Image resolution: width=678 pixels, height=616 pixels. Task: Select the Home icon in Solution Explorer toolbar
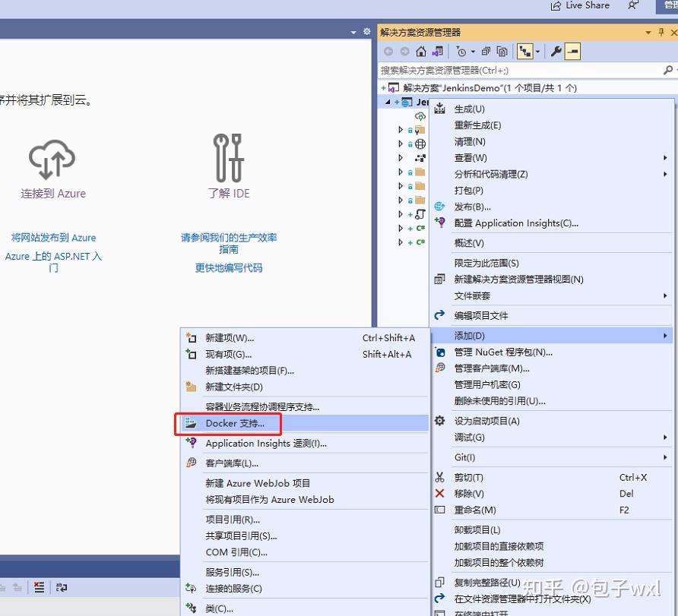[421, 52]
